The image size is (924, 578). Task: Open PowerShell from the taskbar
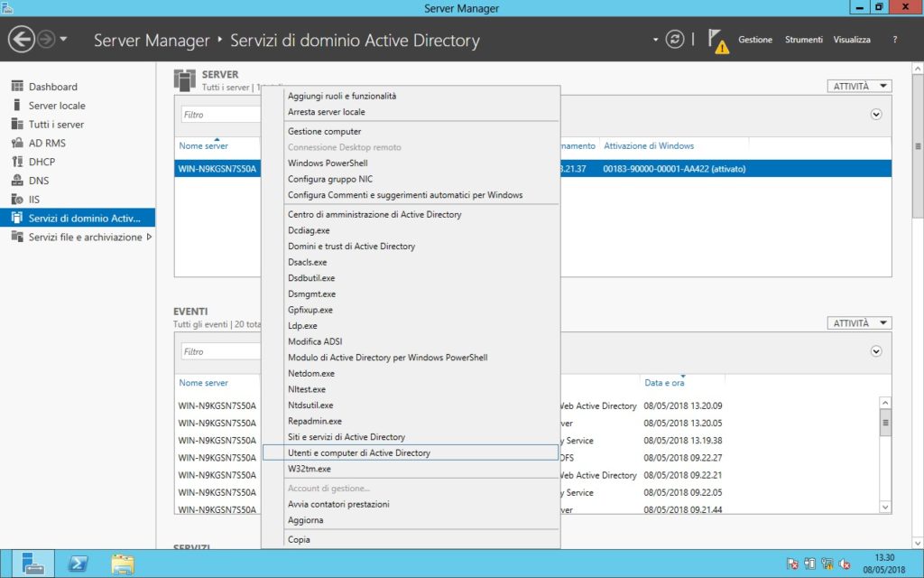pyautogui.click(x=78, y=564)
